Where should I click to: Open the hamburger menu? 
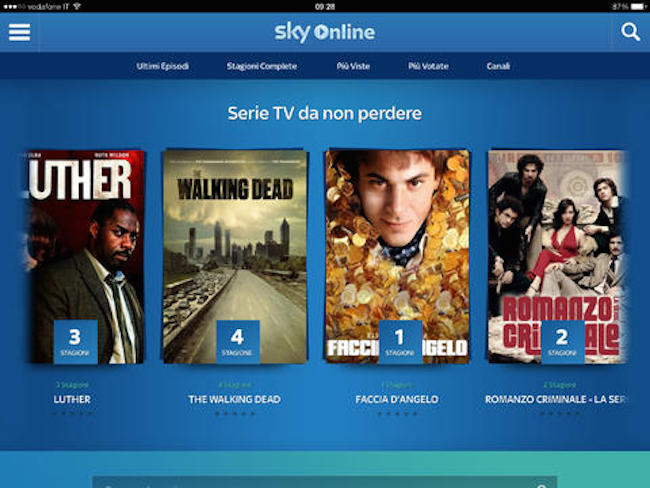click(19, 32)
